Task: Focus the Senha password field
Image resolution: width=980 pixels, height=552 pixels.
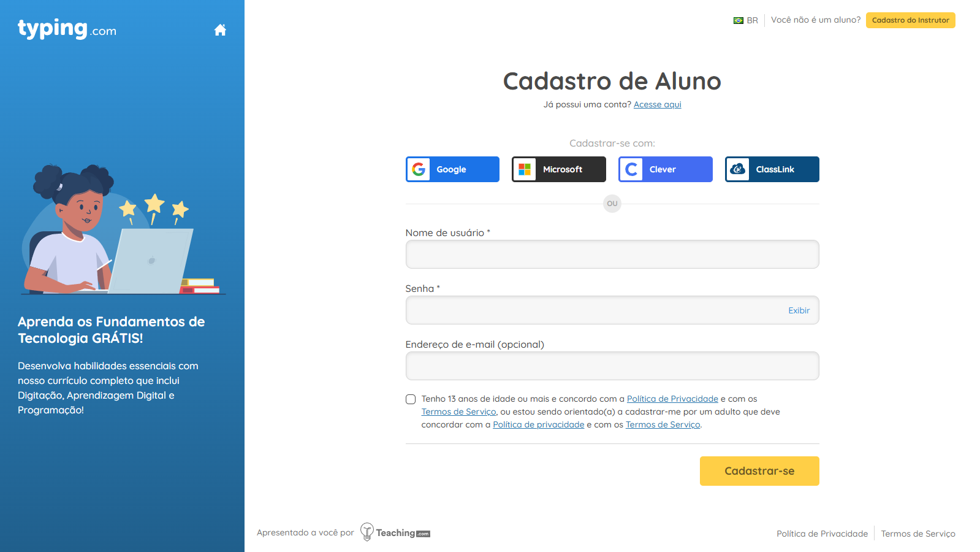Action: coord(612,310)
